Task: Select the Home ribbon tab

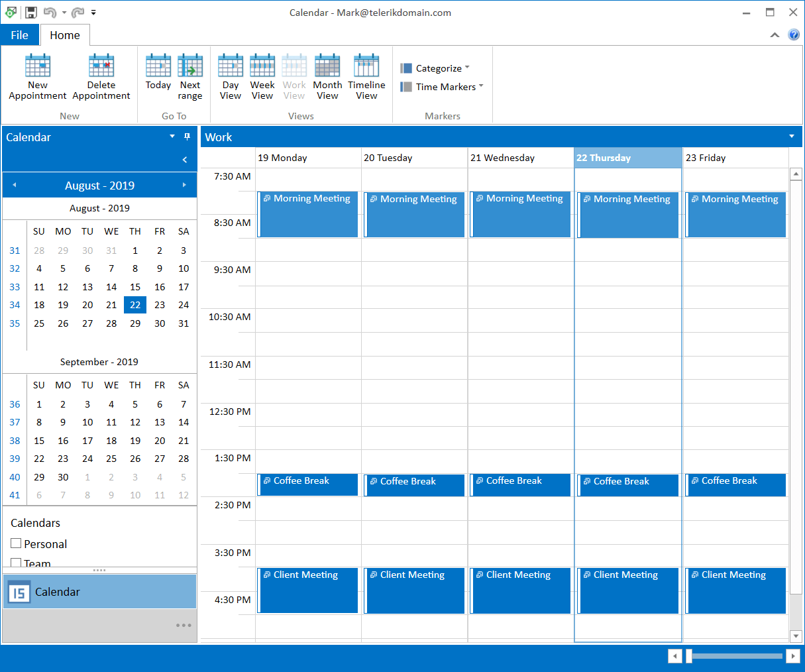Action: coord(64,34)
